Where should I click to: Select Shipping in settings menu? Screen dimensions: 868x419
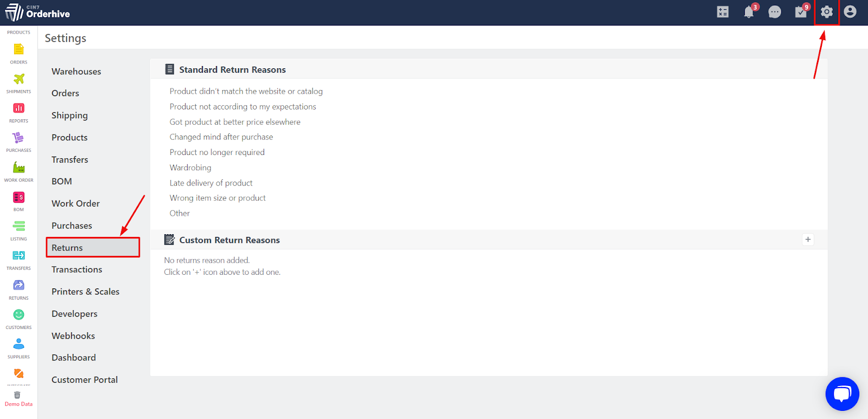[69, 115]
